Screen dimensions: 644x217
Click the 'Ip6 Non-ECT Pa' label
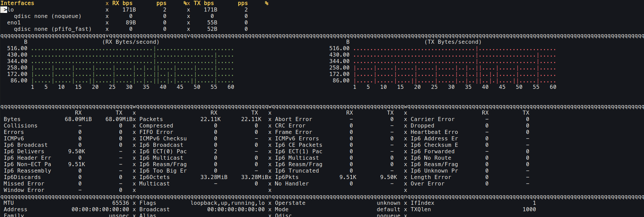27,164
